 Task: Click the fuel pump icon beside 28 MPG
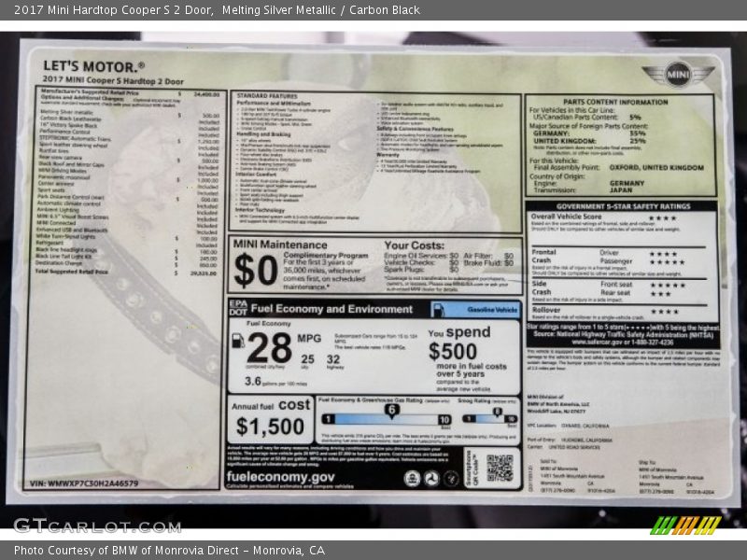point(238,341)
